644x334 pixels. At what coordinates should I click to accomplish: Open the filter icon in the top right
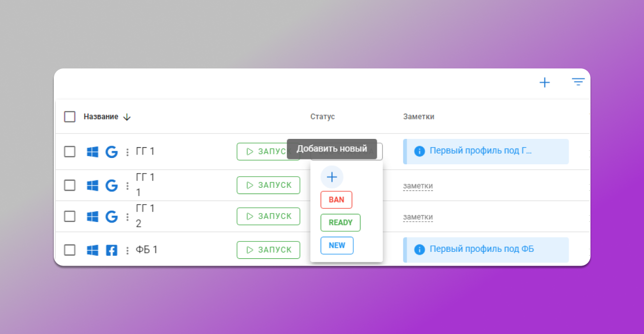coord(578,82)
